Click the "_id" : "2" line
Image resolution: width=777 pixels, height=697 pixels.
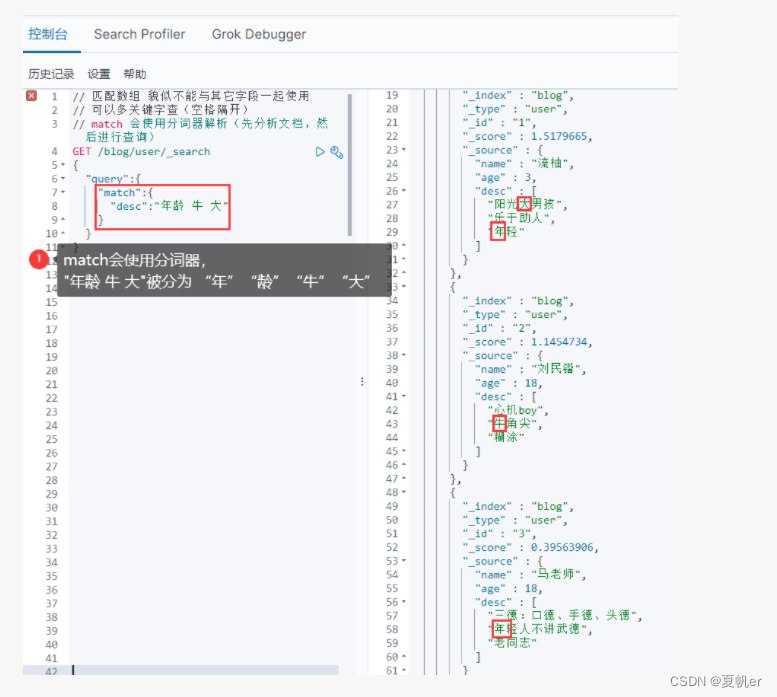[500, 328]
